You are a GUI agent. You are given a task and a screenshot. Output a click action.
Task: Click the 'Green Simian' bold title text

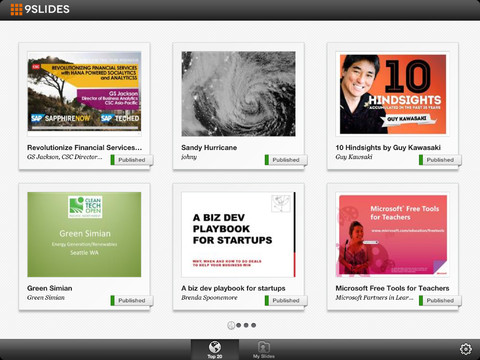click(x=50, y=288)
